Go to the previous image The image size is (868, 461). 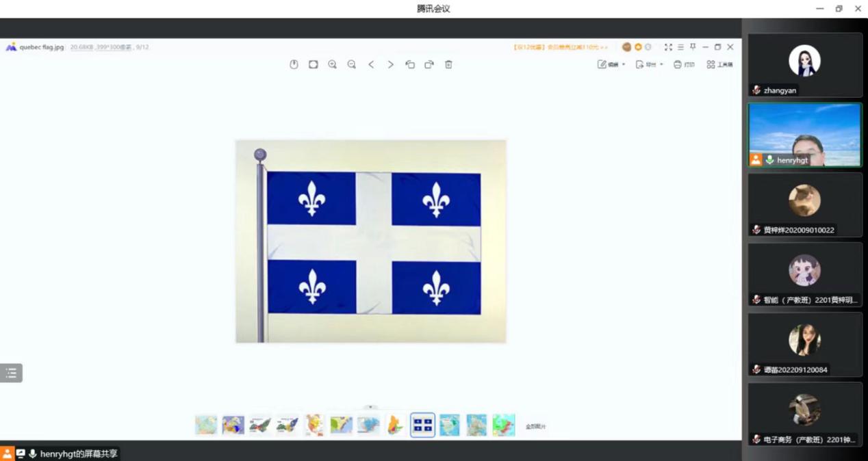coord(371,64)
